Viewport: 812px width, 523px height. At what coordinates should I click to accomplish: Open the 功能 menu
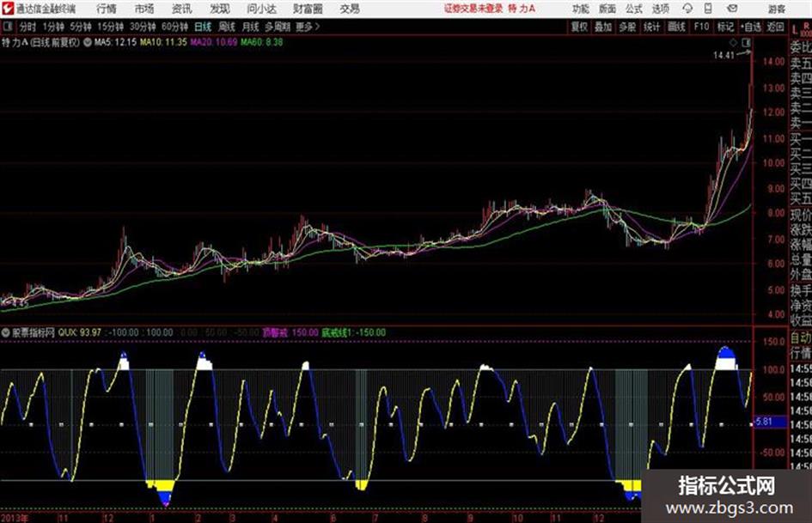tap(581, 9)
